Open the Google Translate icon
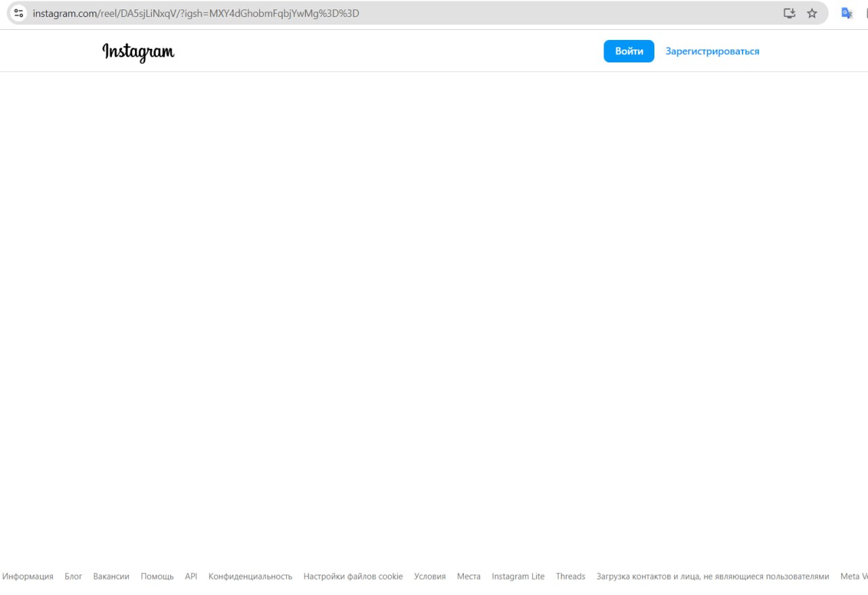868x595 pixels. (846, 13)
